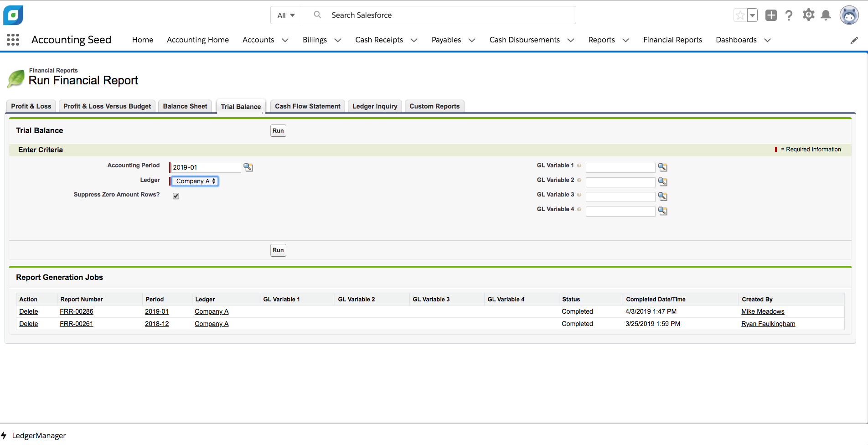Screen dimensions: 868x445
Task: Open the notifications bell
Action: [x=826, y=15]
